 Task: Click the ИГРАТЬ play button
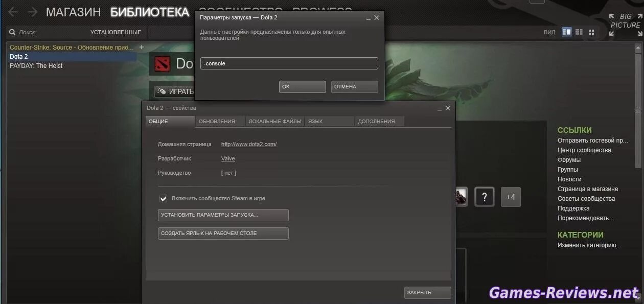175,92
